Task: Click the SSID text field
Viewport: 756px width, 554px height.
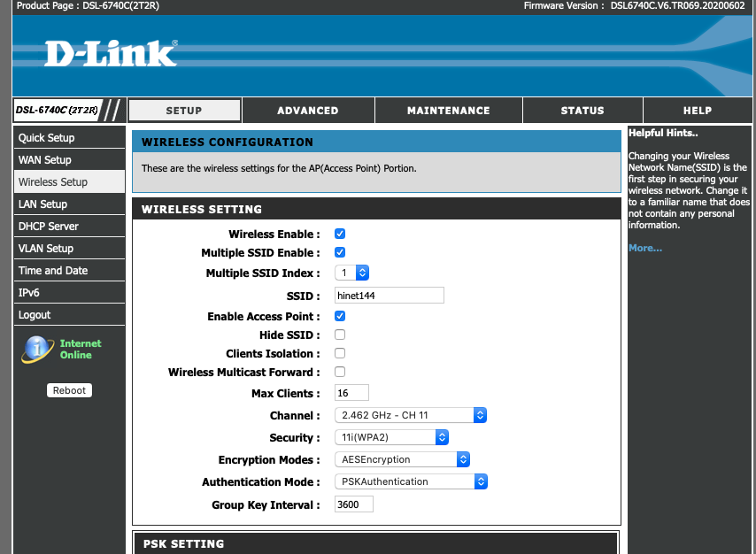Action: tap(389, 296)
